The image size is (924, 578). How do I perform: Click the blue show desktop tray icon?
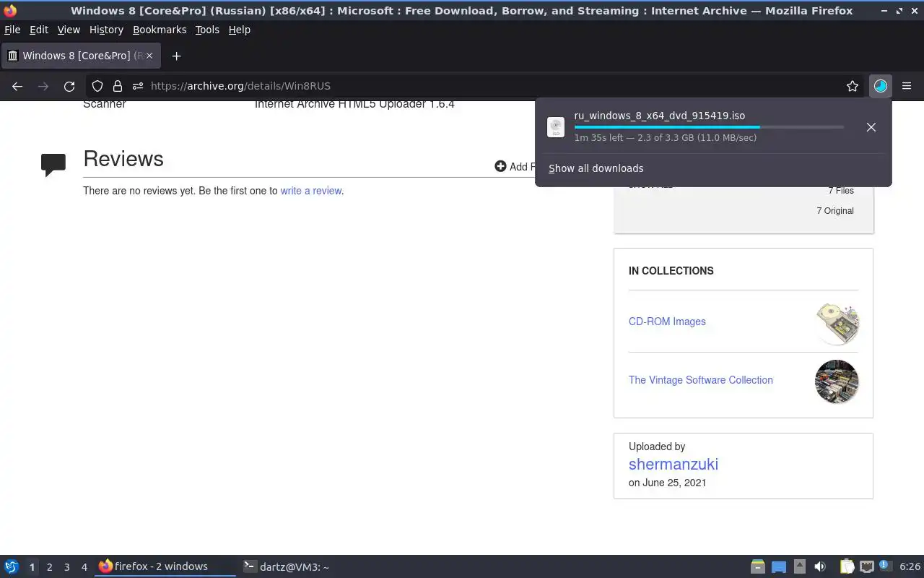779,566
